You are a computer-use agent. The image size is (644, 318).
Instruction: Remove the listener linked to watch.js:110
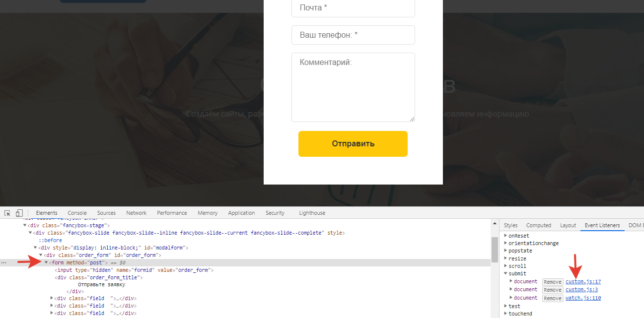[553, 298]
